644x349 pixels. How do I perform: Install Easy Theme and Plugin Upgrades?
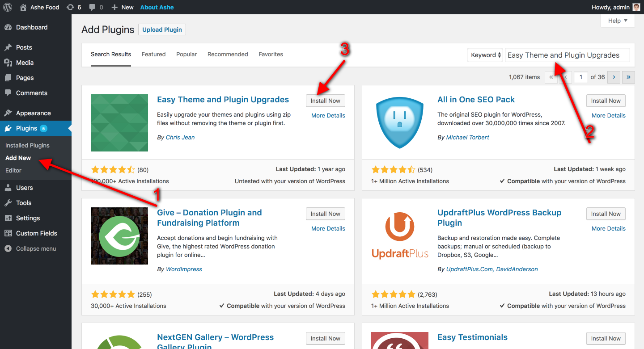click(x=325, y=101)
